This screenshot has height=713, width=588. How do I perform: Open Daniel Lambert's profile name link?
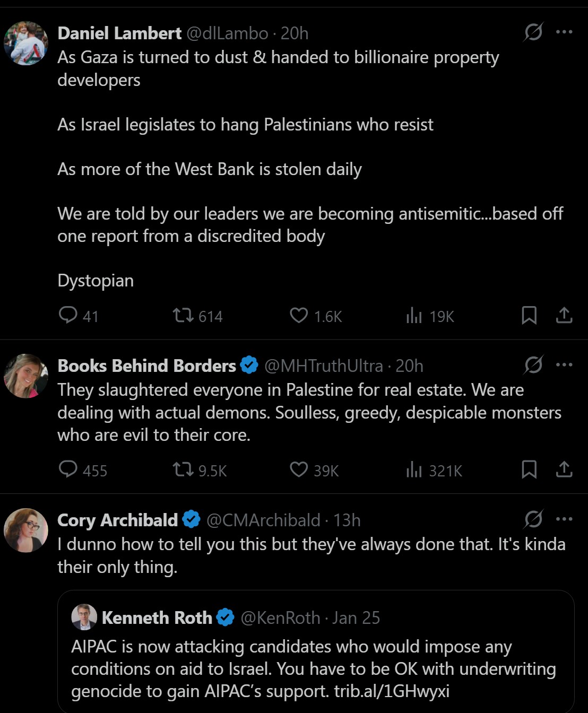119,33
